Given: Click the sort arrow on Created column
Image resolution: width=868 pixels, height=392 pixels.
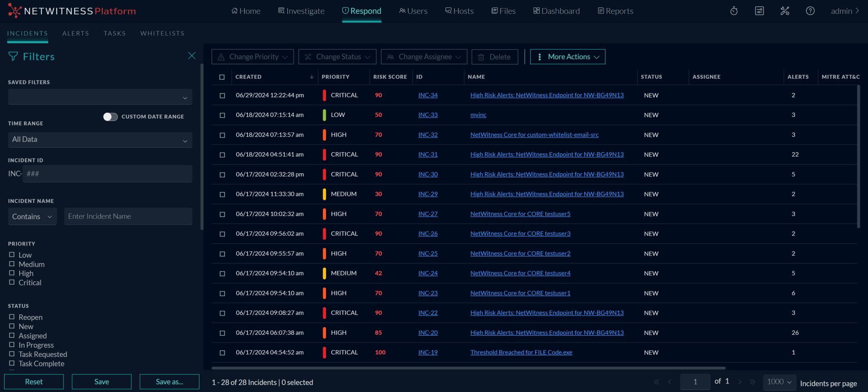Looking at the screenshot, I should coord(312,77).
